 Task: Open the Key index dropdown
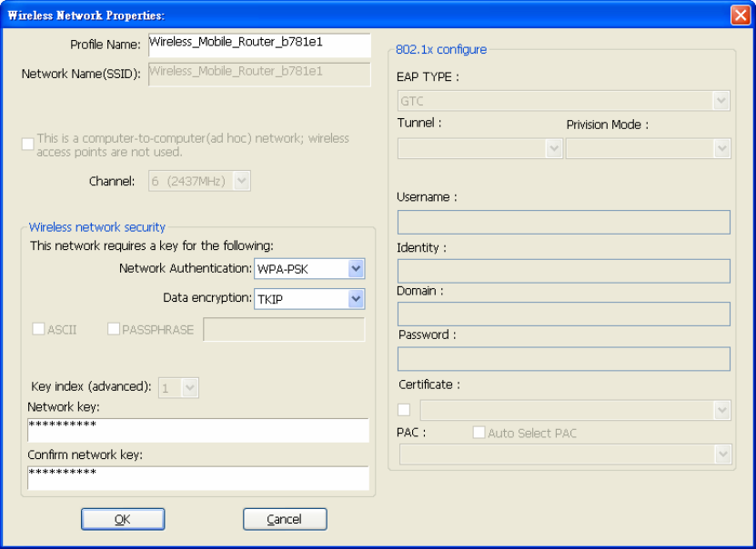[178, 388]
